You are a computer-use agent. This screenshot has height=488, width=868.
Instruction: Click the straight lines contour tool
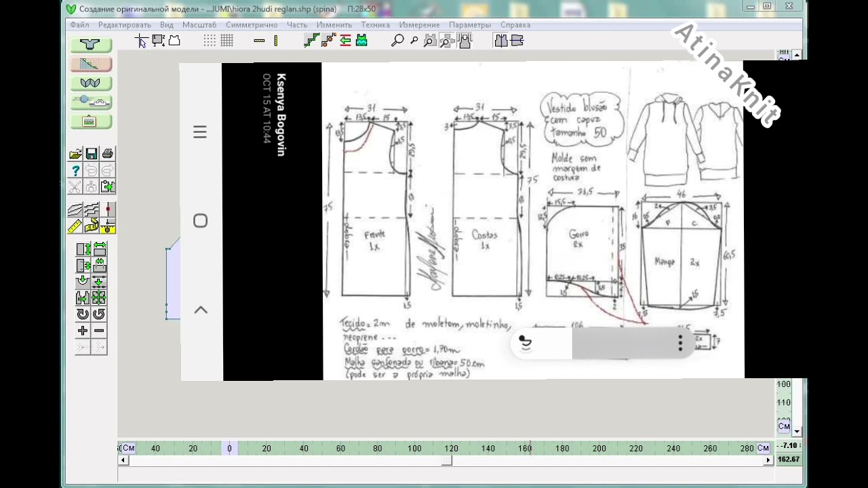point(75,210)
